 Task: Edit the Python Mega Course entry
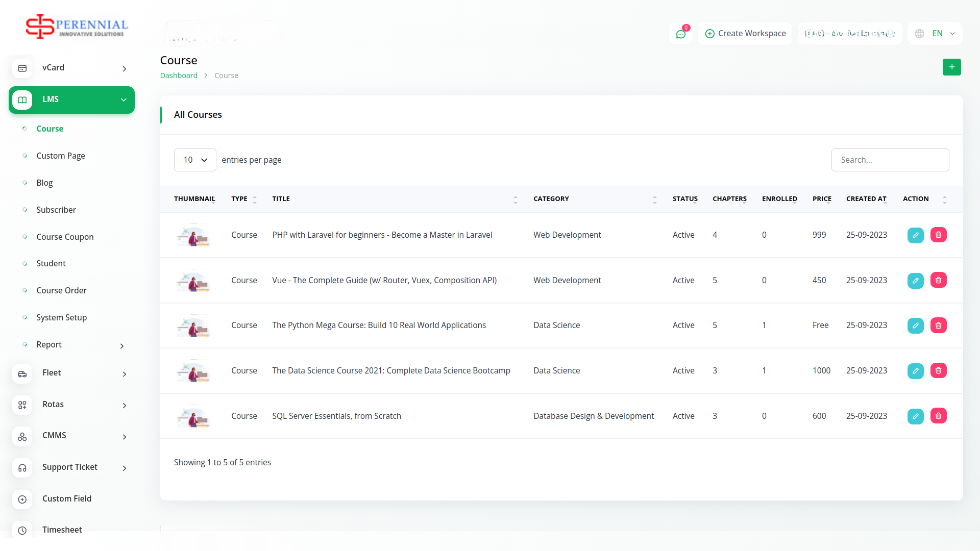915,325
